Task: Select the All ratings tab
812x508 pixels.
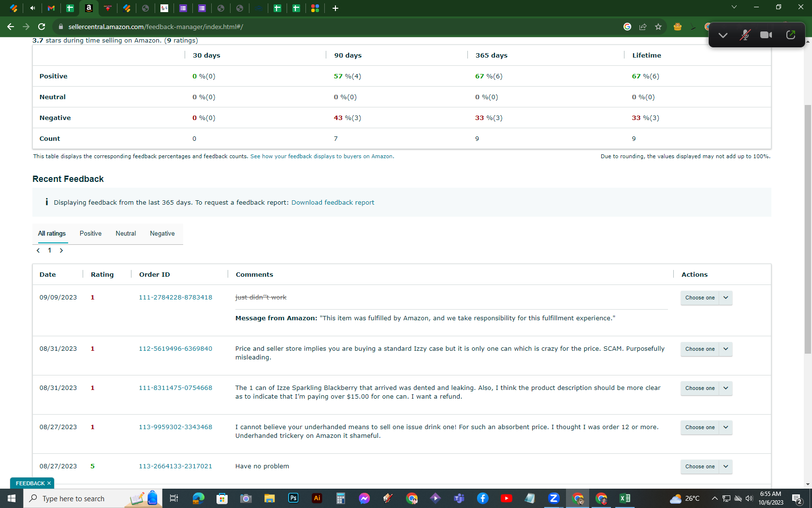Action: click(52, 233)
